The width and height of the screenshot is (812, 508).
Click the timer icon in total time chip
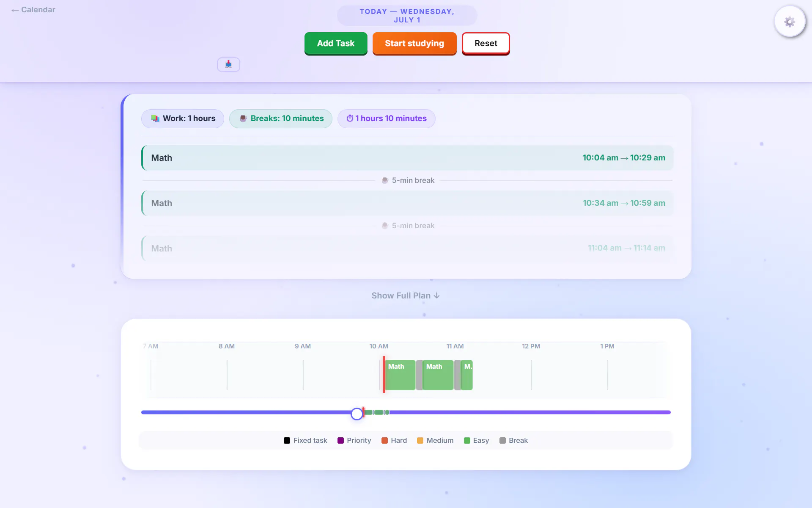tap(350, 119)
